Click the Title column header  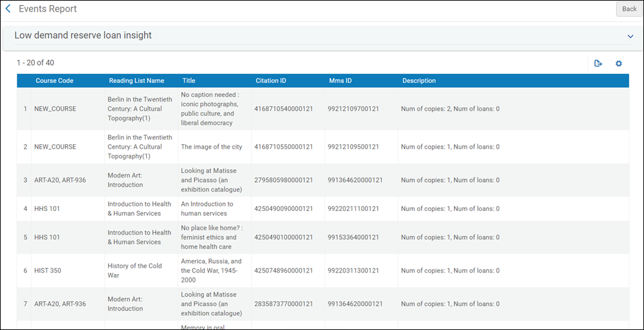point(189,81)
